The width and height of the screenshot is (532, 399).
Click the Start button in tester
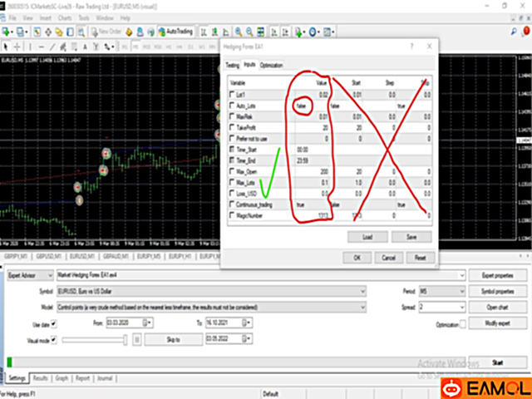pyautogui.click(x=497, y=362)
